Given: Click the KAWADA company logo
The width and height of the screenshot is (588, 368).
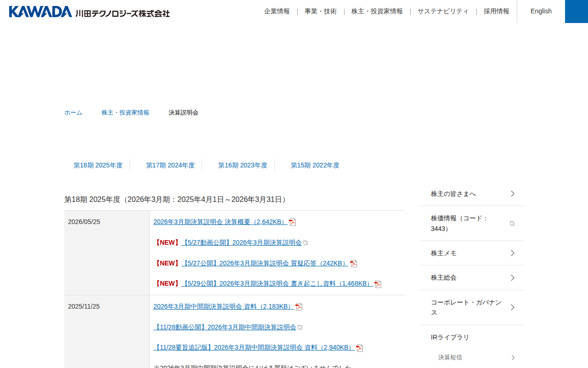Looking at the screenshot, I should click(x=89, y=11).
